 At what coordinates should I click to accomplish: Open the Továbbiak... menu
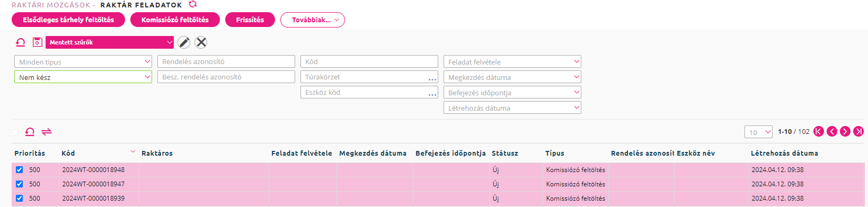pos(313,20)
